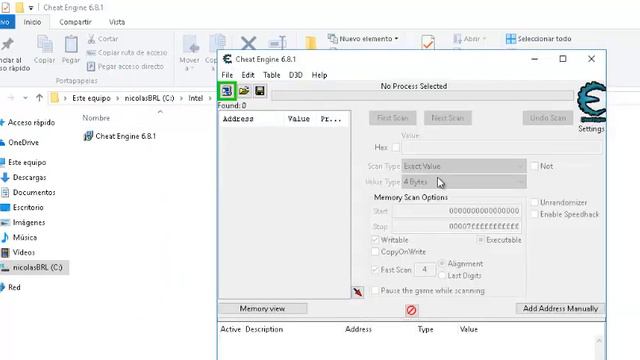Screen dimensions: 640x360
Task: Open the Help menu
Action: click(319, 75)
